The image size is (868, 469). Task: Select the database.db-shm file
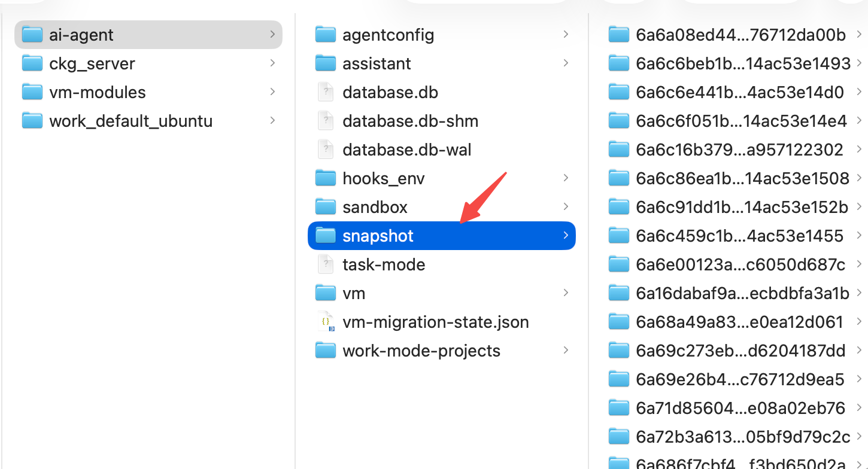point(442,121)
